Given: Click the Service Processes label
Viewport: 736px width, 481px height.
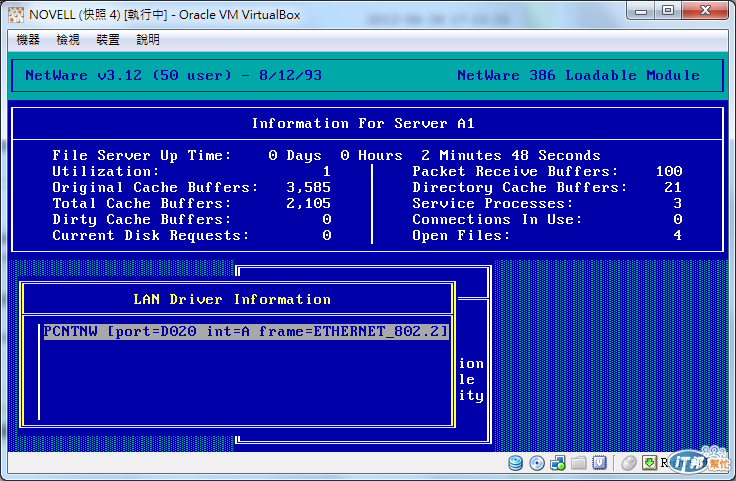Looking at the screenshot, I should click(493, 203).
